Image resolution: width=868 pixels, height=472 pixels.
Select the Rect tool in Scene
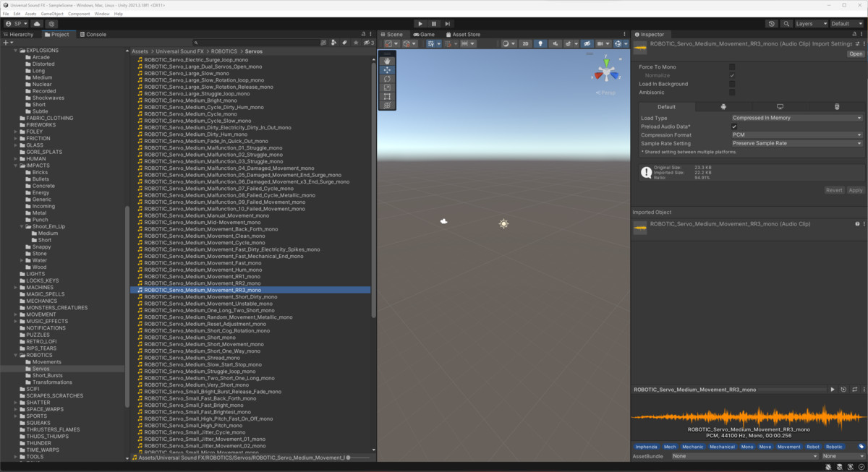pos(388,96)
